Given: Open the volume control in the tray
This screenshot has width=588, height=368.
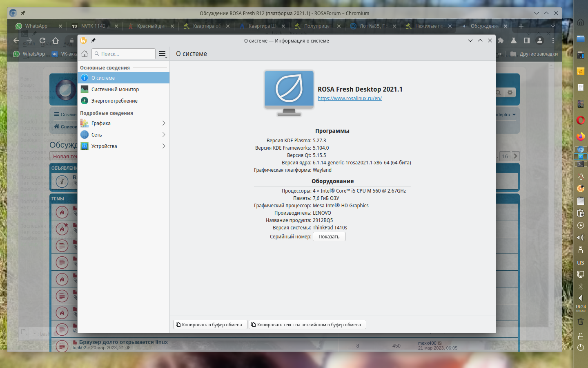Looking at the screenshot, I should click(581, 238).
